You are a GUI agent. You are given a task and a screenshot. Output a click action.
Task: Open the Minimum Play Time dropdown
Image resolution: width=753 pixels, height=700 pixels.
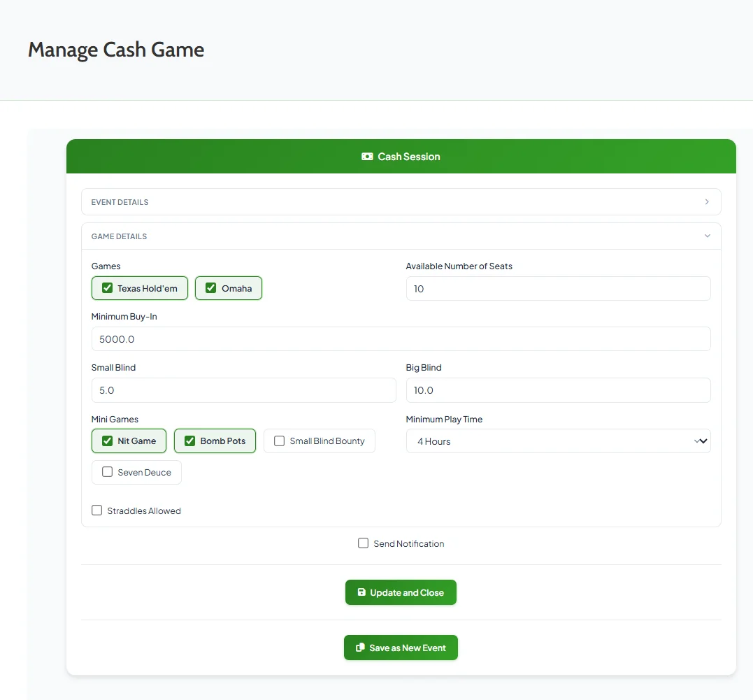[558, 441]
